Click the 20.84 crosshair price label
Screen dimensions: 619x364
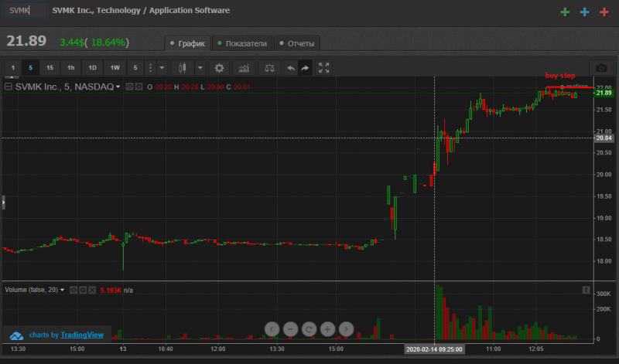pyautogui.click(x=604, y=138)
